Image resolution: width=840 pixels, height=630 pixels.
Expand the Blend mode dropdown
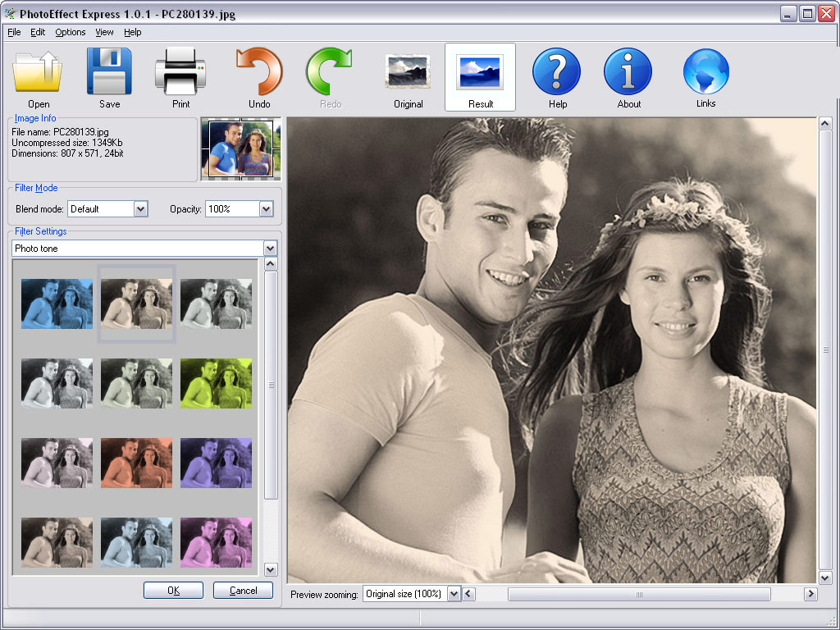[140, 209]
